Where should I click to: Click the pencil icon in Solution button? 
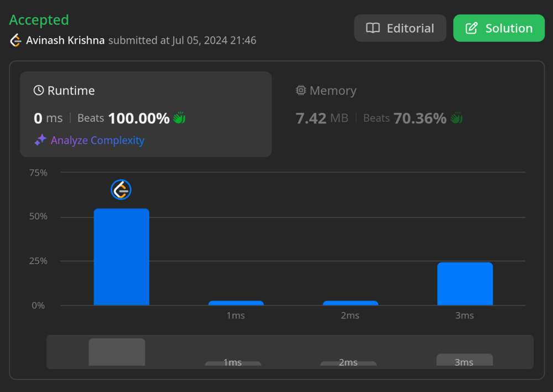pos(472,28)
